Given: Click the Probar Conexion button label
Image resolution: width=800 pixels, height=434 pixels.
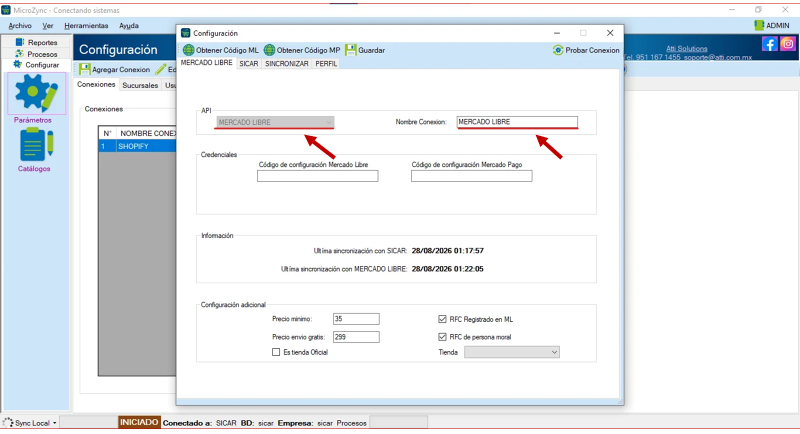Looking at the screenshot, I should point(592,50).
